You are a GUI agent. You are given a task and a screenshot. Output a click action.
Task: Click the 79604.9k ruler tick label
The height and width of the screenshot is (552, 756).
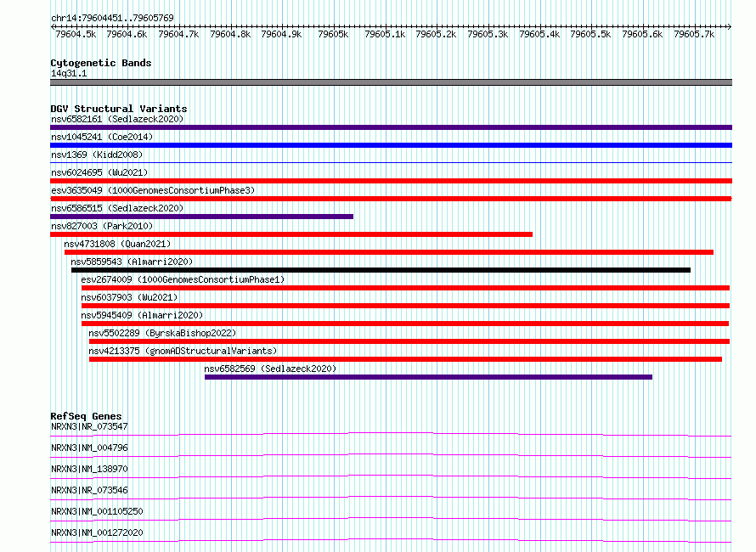(x=281, y=34)
